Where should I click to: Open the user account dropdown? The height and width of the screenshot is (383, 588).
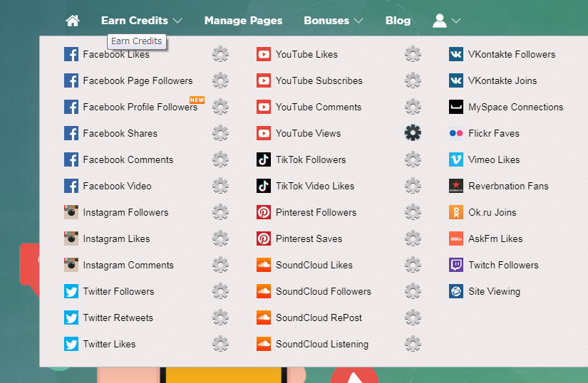click(446, 21)
